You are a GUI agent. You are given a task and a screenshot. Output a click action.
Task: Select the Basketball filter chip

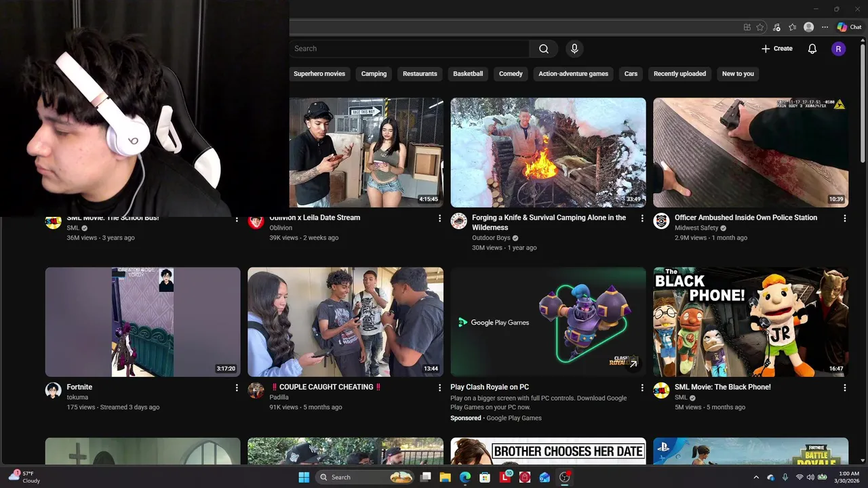[x=468, y=74]
